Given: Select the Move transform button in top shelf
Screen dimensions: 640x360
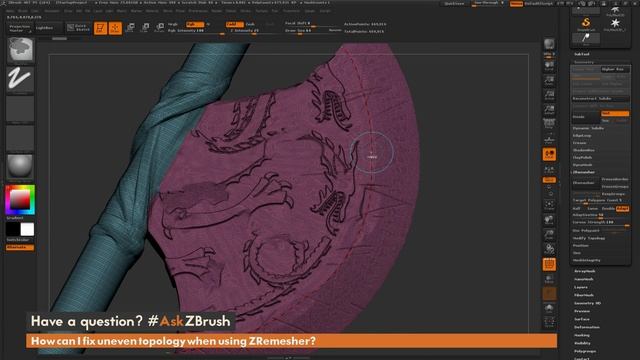Looking at the screenshot, I should 130,28.
